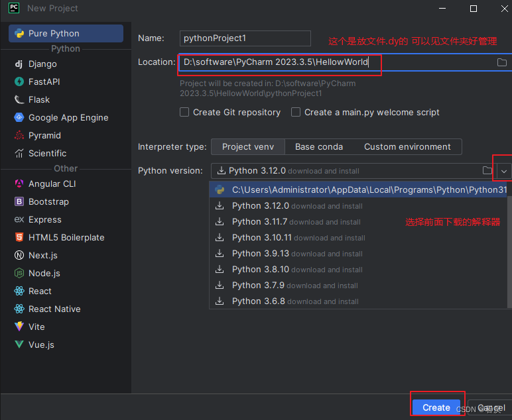Choose the HTML5 Boilerplate icon
Screen dimensions: 512x420
click(x=19, y=237)
